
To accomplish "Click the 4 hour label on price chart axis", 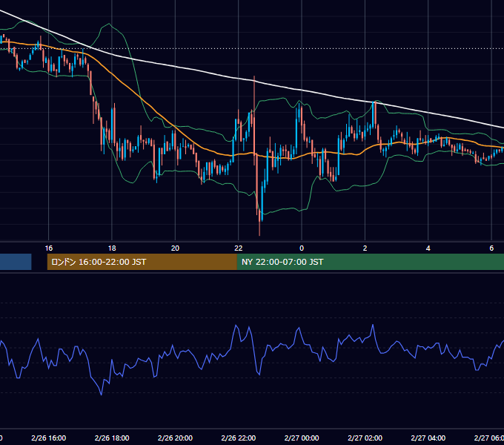I will pyautogui.click(x=428, y=248).
